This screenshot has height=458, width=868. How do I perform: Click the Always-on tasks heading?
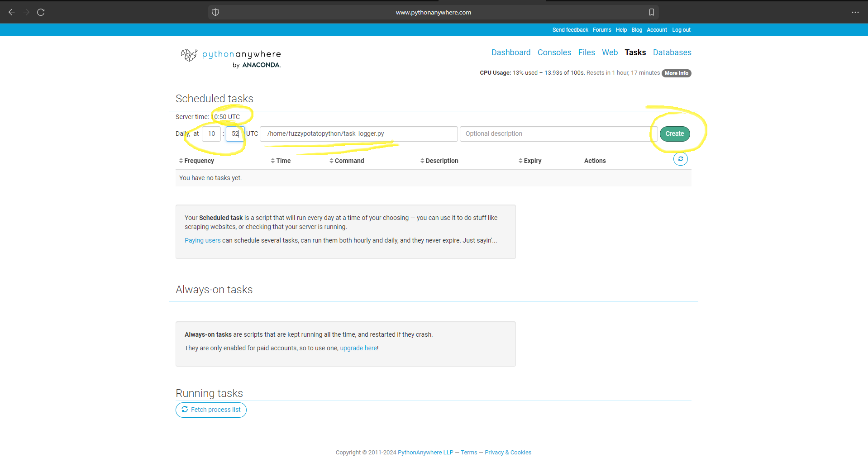214,290
